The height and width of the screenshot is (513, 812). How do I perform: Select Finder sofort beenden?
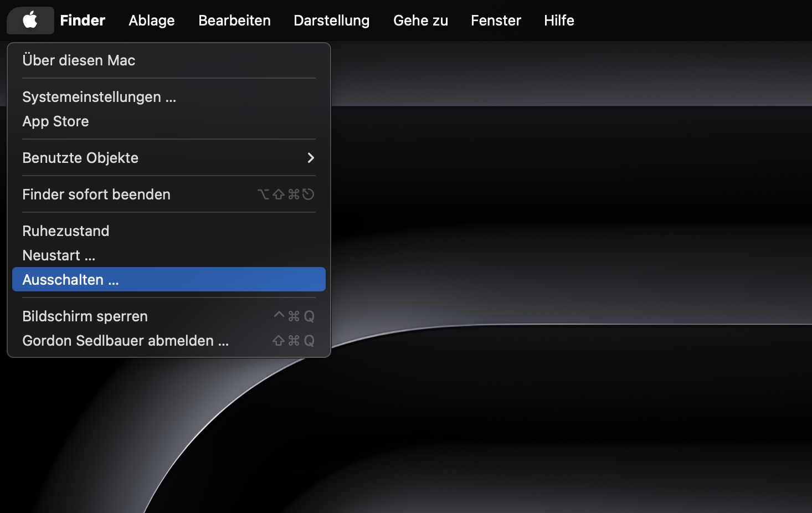click(96, 194)
